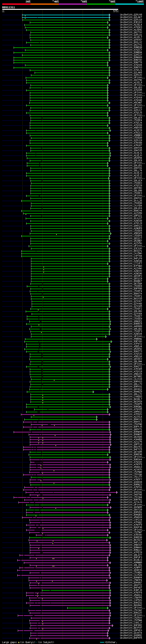Select hit label UniRef100_A7R365

[131, 369]
